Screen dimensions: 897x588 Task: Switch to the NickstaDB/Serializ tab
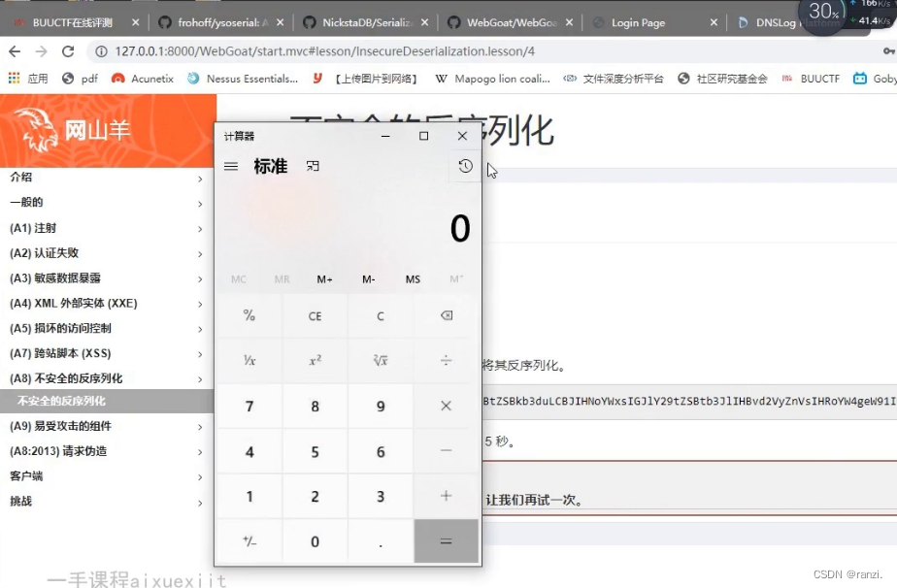(x=367, y=23)
